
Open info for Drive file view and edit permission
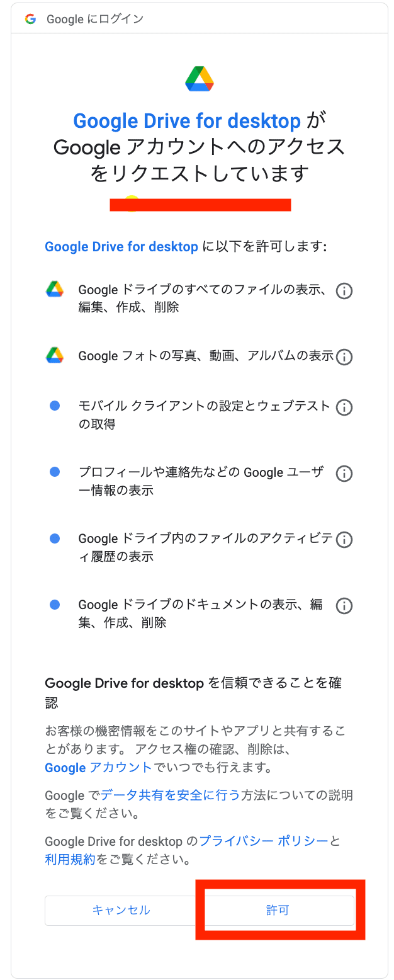(344, 291)
